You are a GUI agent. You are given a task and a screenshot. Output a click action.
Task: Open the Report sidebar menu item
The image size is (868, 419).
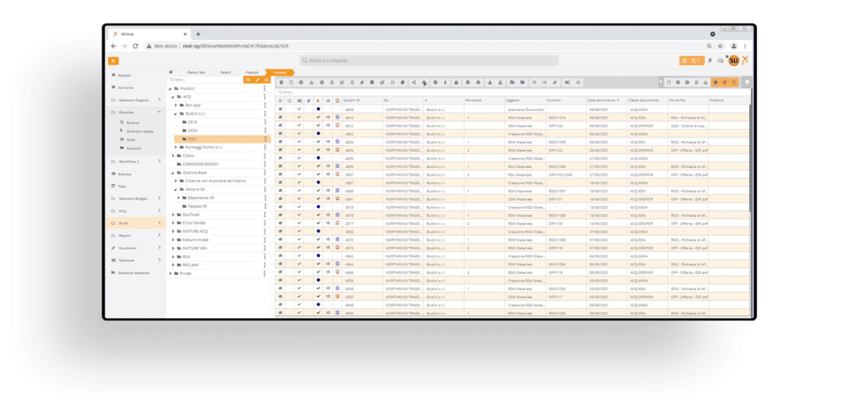tap(125, 235)
